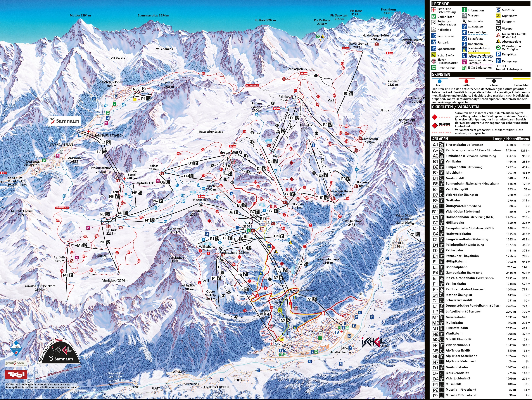Select the Nightshow legend icon
This screenshot has width=532, height=400.
click(498, 16)
